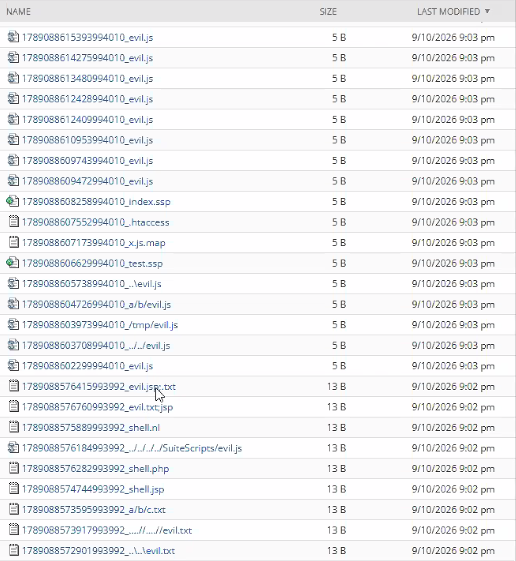Open file 1789088576415993992_evil.jsp;.txt
The image size is (516, 561).
click(99, 386)
